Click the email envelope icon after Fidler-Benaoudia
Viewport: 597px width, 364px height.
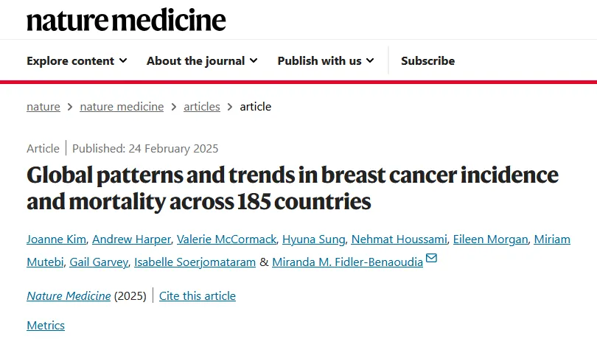click(431, 258)
